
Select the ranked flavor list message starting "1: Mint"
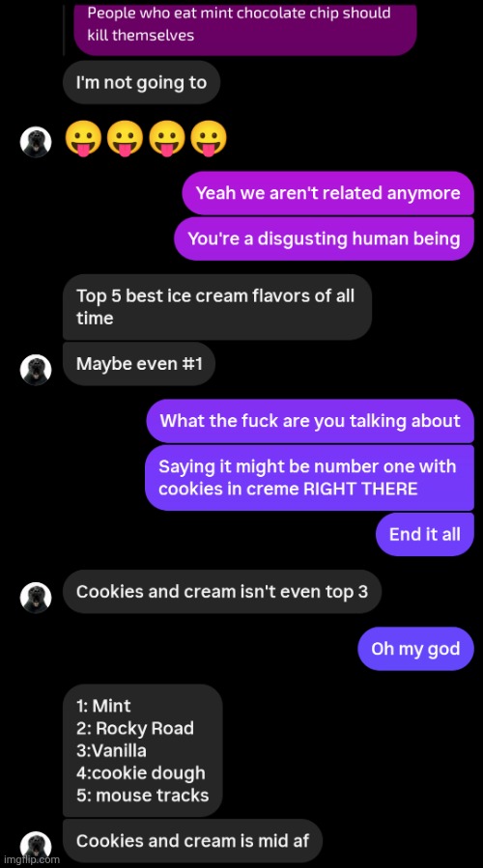[x=142, y=750]
